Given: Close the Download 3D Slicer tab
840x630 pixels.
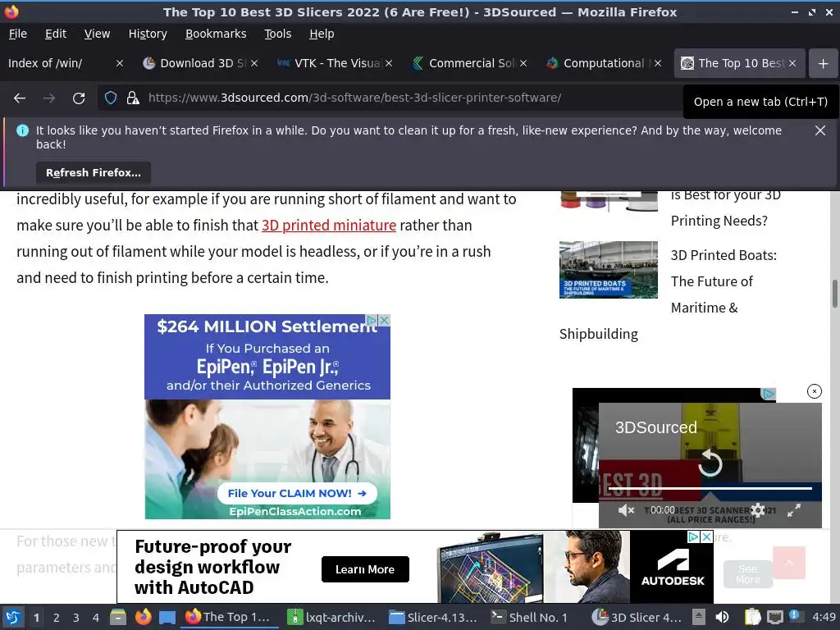Looking at the screenshot, I should point(254,63).
